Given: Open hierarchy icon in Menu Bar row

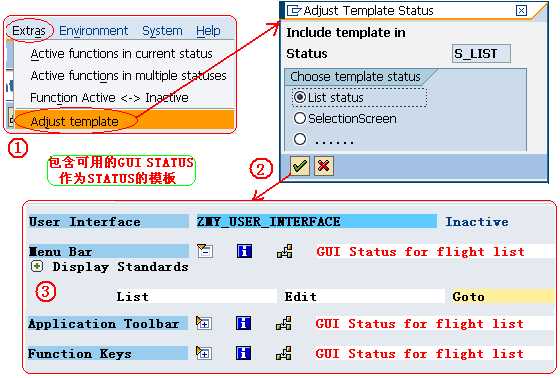Looking at the screenshot, I should (x=284, y=251).
